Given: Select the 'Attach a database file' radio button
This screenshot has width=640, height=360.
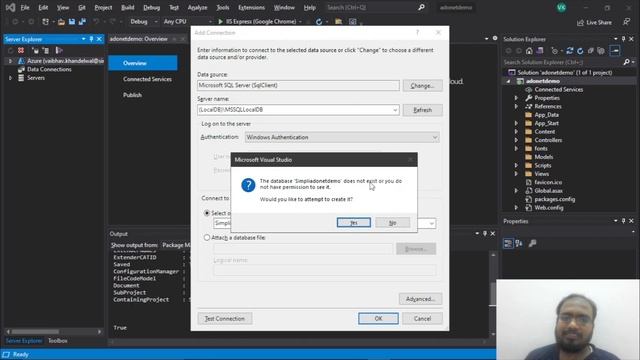Looking at the screenshot, I should tap(207, 238).
